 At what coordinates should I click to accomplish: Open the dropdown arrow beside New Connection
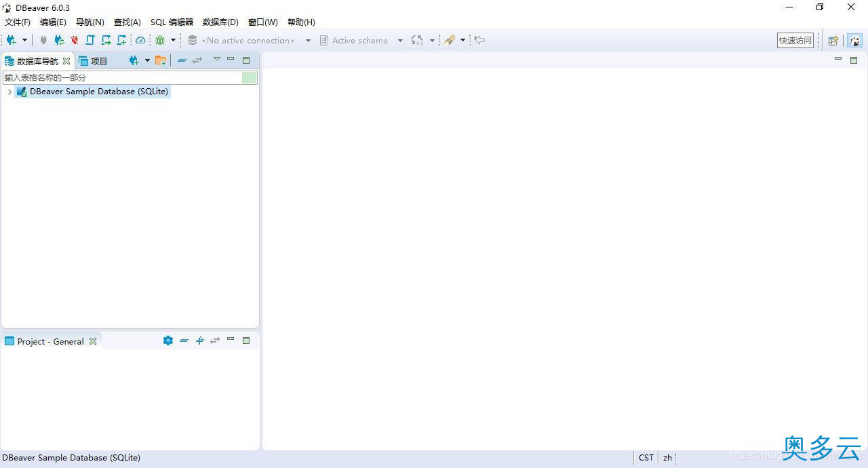tap(24, 40)
